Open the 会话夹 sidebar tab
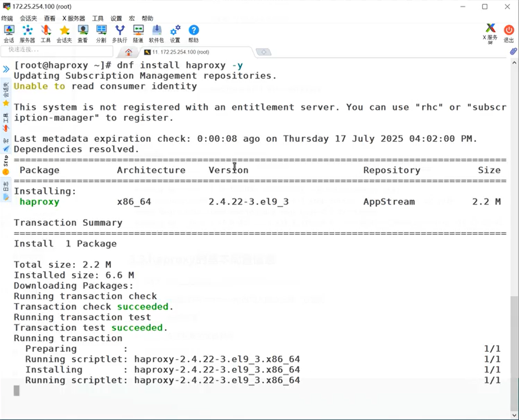Screen dimensions: 519x420 (6, 94)
